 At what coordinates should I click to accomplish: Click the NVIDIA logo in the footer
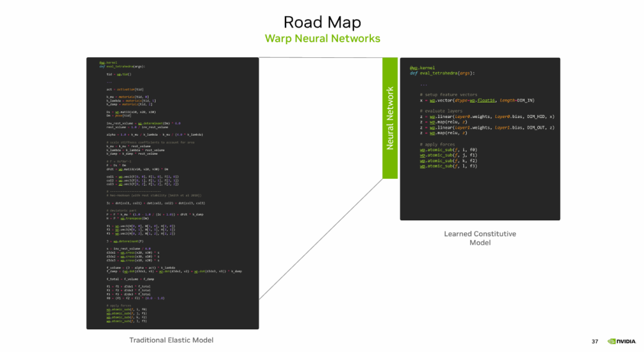[x=621, y=341]
